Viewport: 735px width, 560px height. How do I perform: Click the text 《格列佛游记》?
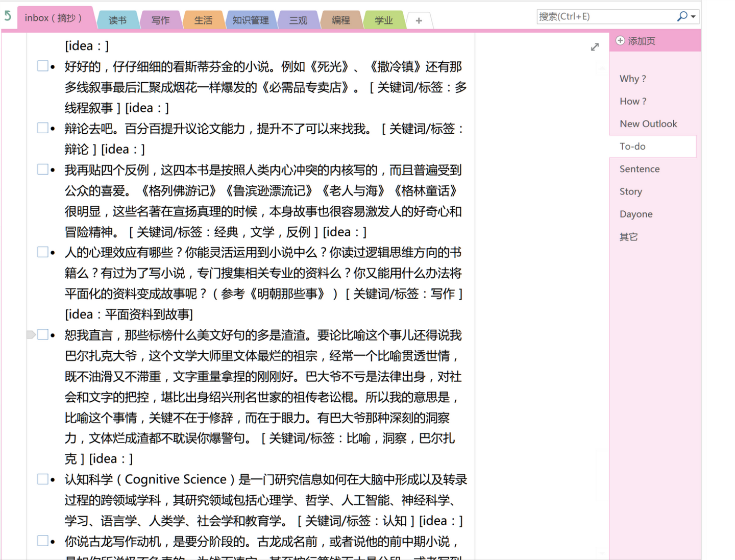coord(179,191)
